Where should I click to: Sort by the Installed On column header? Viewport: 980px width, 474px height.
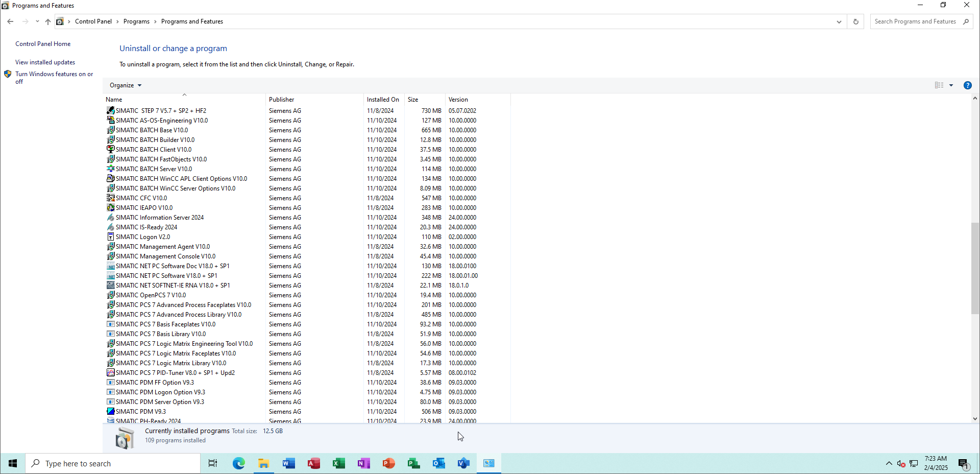(384, 99)
